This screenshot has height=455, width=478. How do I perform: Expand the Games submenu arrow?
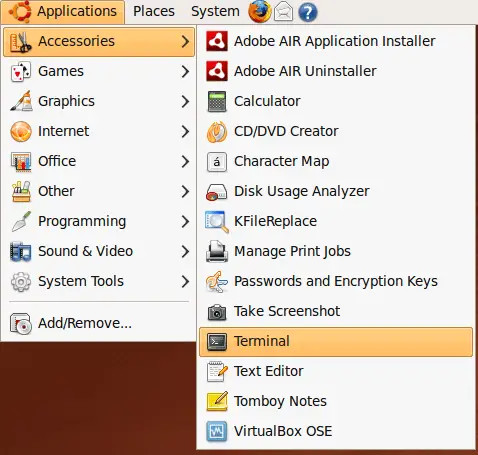[x=185, y=71]
